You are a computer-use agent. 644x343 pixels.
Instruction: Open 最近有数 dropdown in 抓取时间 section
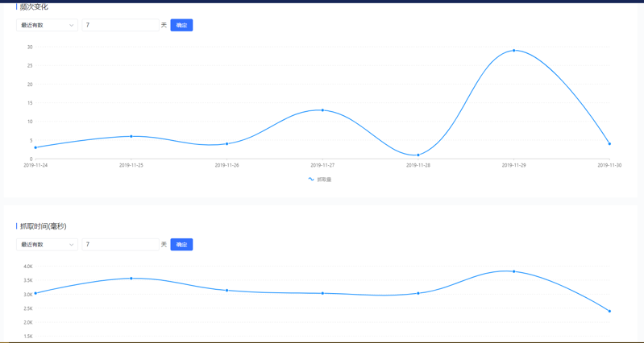(x=46, y=245)
